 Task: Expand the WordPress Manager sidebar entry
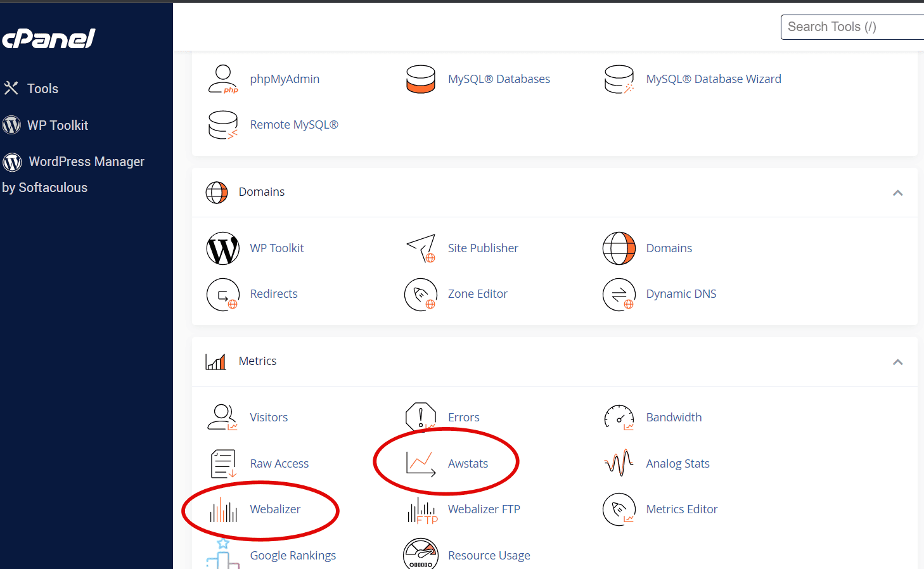click(86, 162)
